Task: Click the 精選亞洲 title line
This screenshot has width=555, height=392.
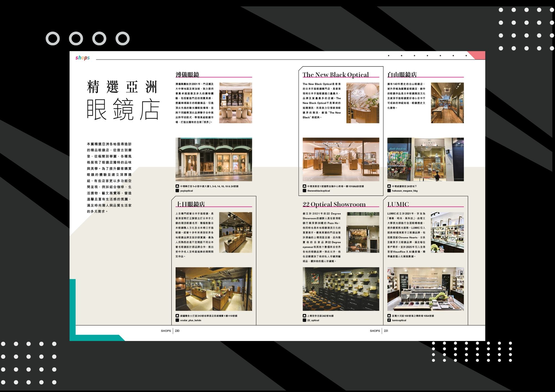Action: 122,87
